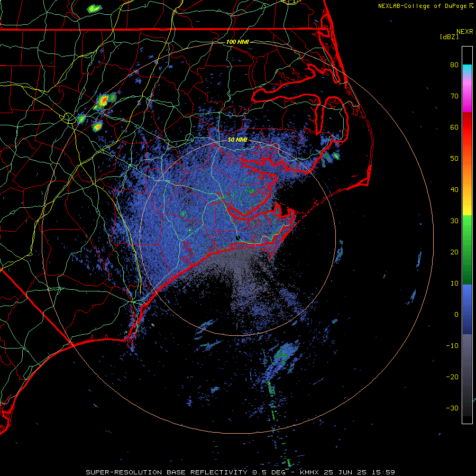Image resolution: width=476 pixels, height=476 pixels.
Task: Click the -10 dBZ scale value
Action: (x=452, y=345)
